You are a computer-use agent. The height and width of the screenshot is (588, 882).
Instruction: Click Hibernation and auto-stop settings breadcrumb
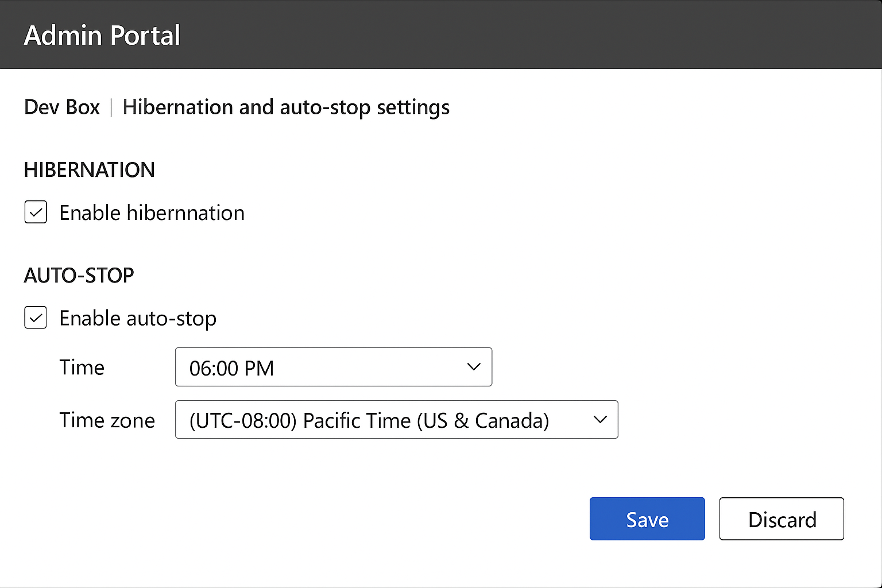tap(286, 107)
